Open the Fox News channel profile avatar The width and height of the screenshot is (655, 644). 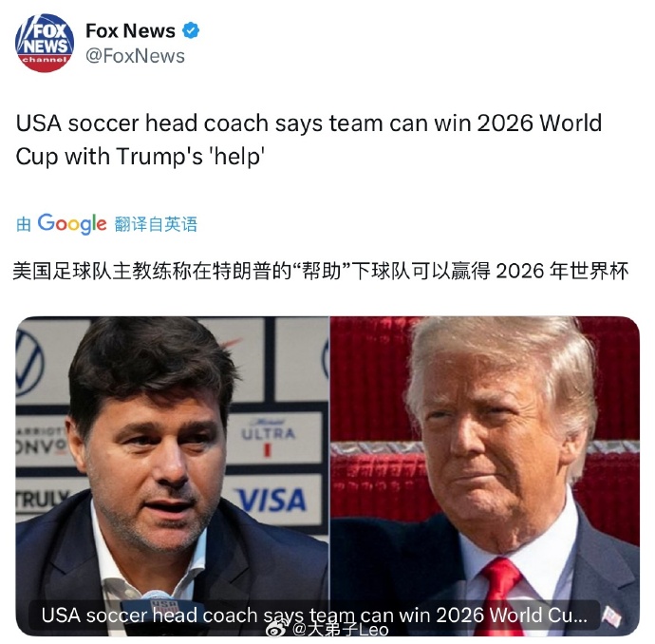[x=45, y=43]
